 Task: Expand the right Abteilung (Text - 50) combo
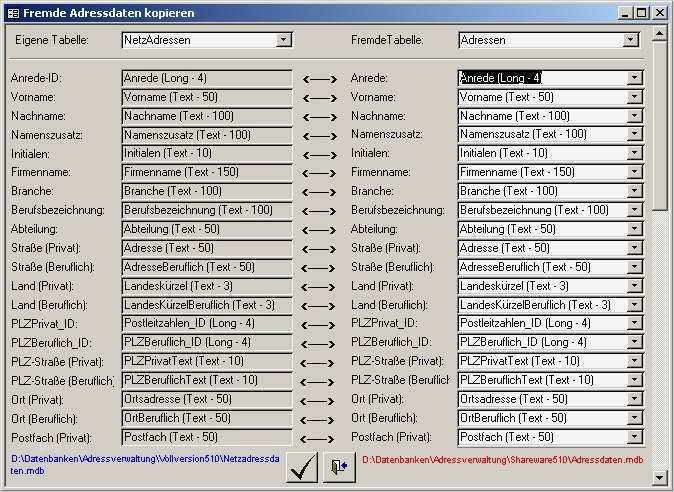[x=634, y=229]
